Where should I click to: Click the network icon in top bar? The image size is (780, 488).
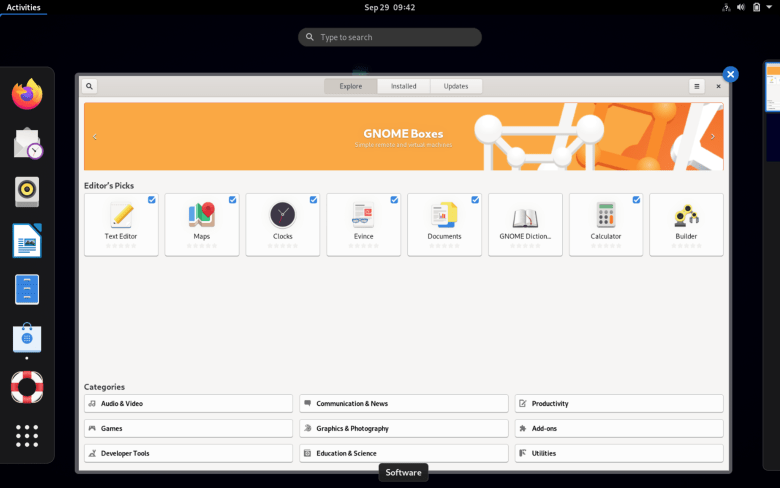click(726, 7)
